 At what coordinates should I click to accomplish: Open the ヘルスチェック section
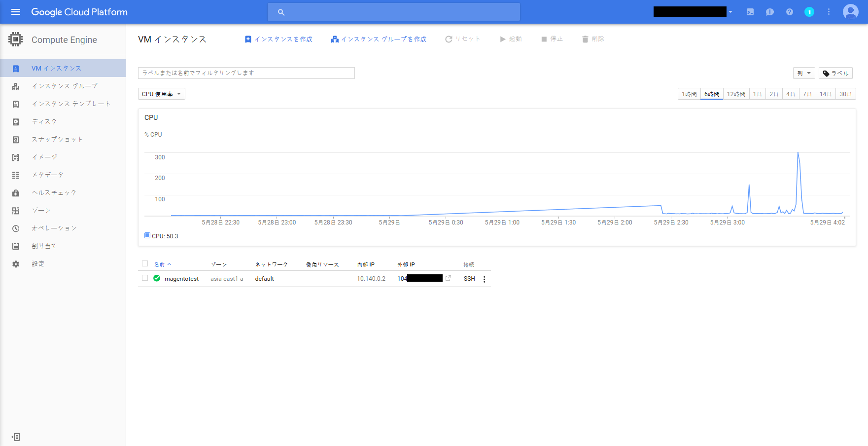pyautogui.click(x=54, y=192)
